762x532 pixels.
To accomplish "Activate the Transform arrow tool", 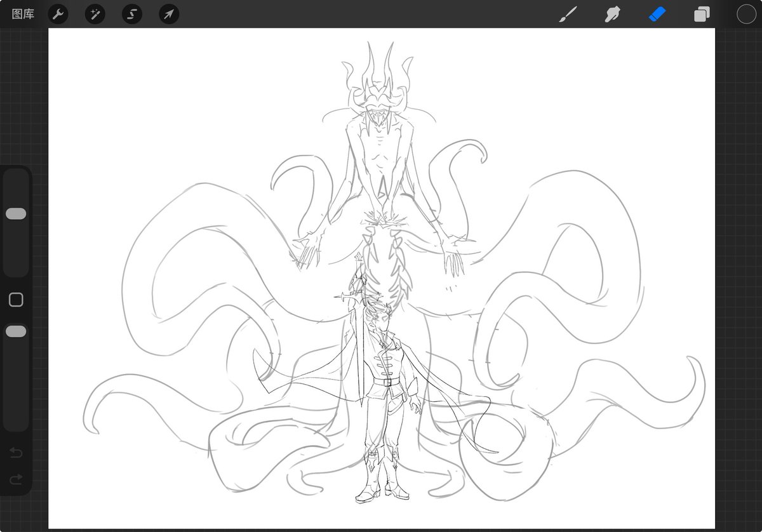I will 168,14.
